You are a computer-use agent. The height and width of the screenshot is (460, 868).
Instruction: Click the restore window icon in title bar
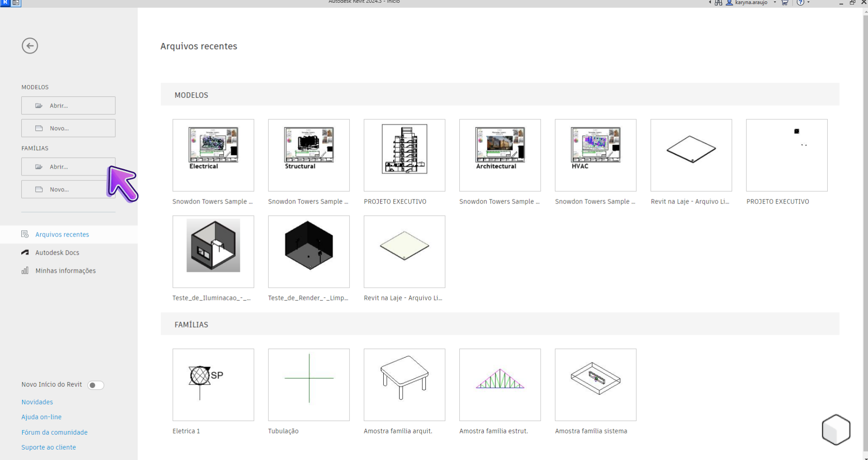852,3
